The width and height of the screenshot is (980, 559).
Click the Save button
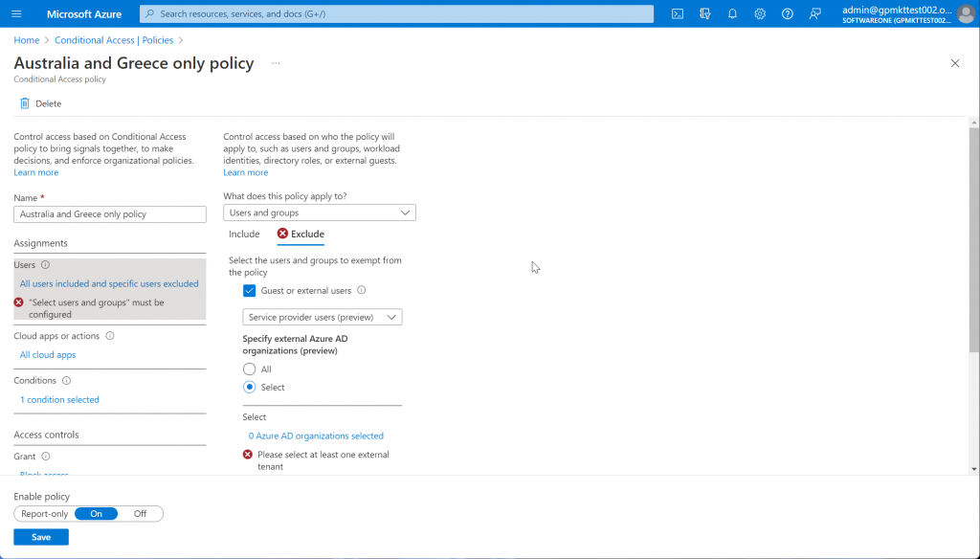pos(41,537)
